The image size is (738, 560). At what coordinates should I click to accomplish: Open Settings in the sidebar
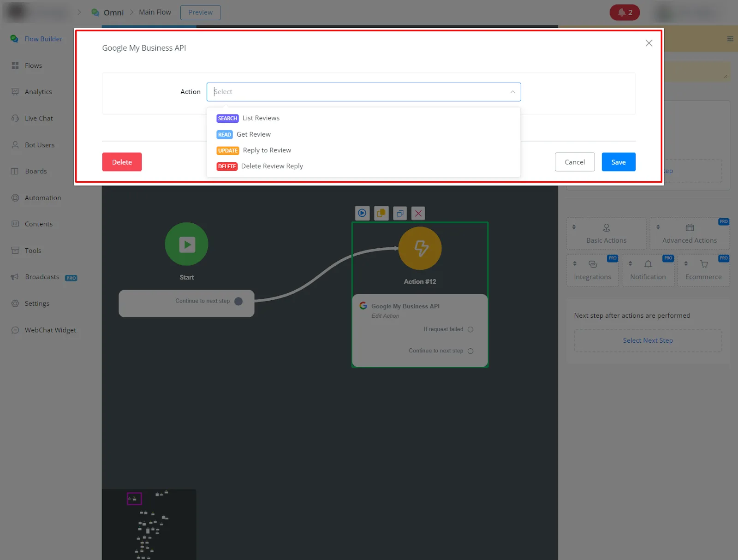click(37, 304)
